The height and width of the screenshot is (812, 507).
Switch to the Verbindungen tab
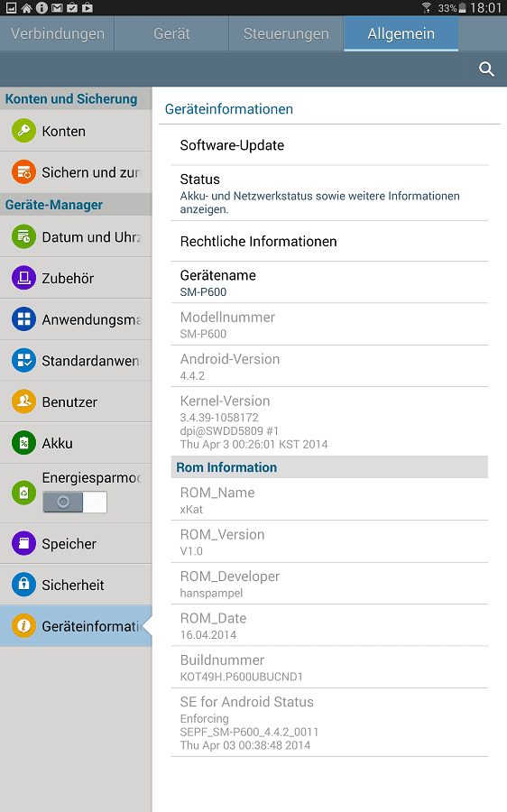point(57,33)
